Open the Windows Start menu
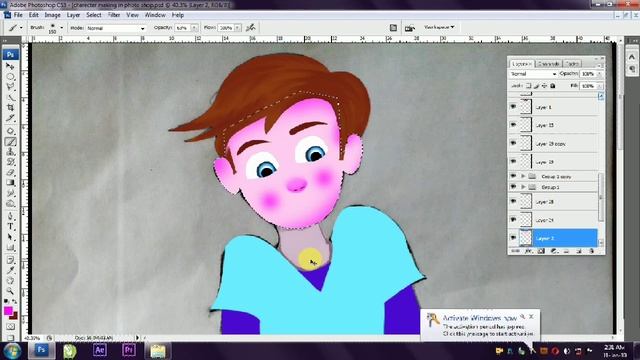 tap(12, 351)
